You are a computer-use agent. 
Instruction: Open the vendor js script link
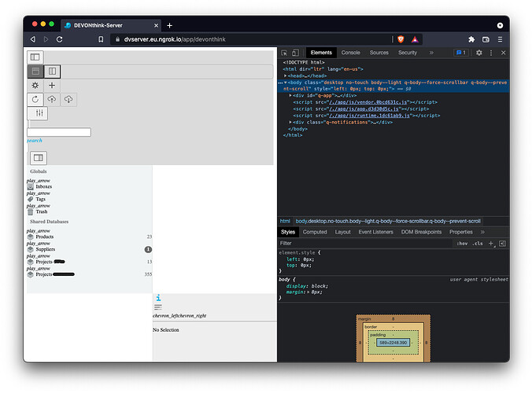tap(368, 102)
